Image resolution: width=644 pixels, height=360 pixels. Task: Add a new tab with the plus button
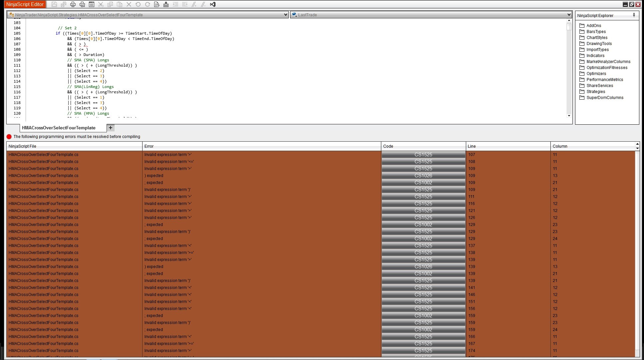click(x=111, y=128)
